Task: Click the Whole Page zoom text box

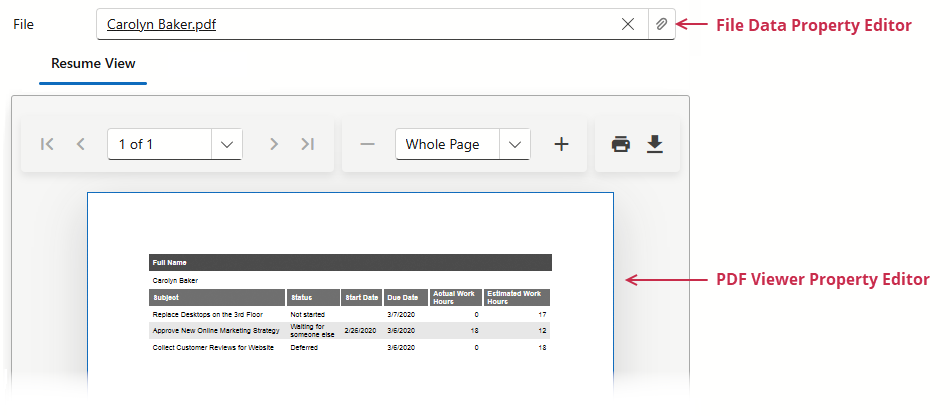Action: [447, 144]
